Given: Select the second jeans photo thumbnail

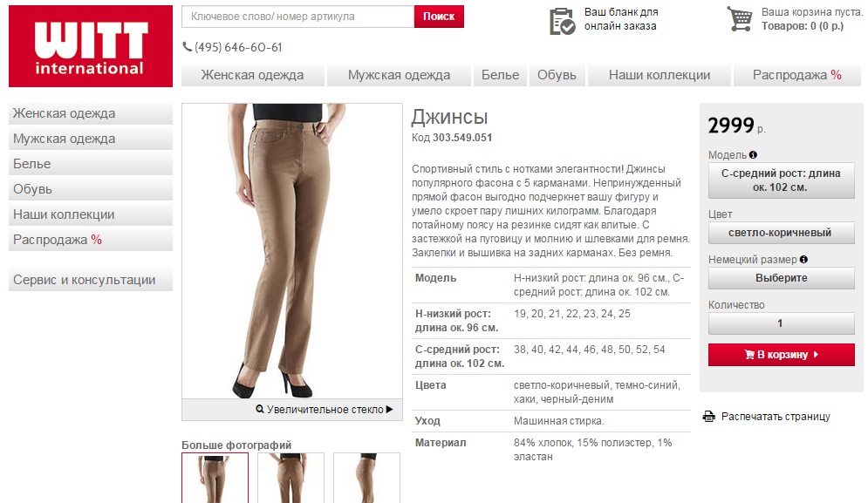Looking at the screenshot, I should (x=290, y=478).
